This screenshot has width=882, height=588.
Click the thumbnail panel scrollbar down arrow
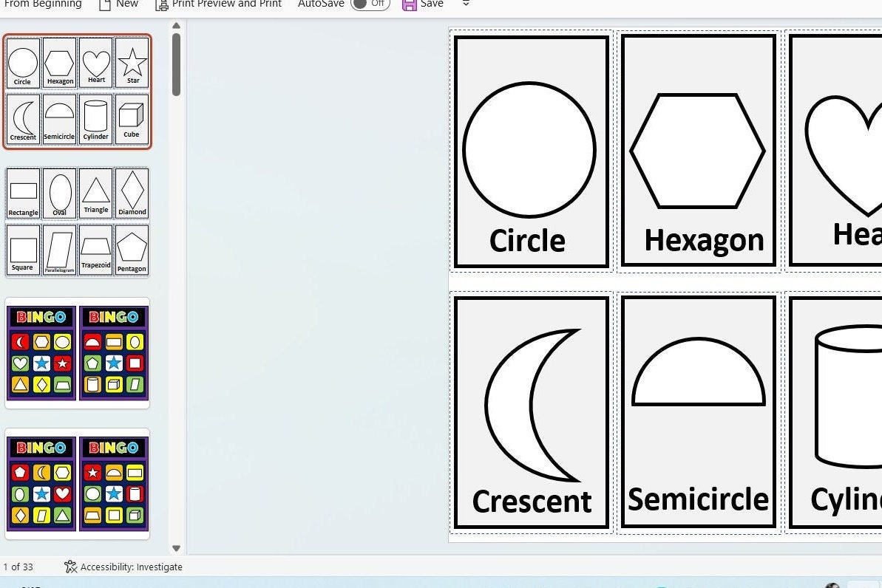click(x=176, y=548)
